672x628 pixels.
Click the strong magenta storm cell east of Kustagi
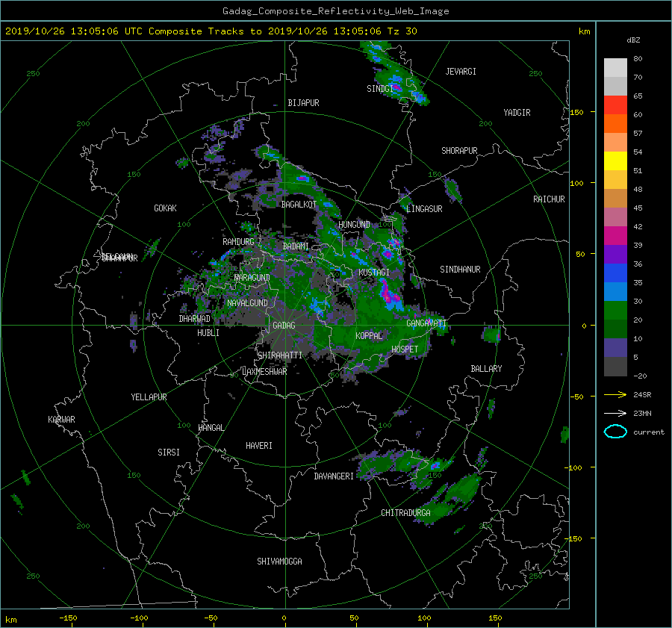pos(390,294)
